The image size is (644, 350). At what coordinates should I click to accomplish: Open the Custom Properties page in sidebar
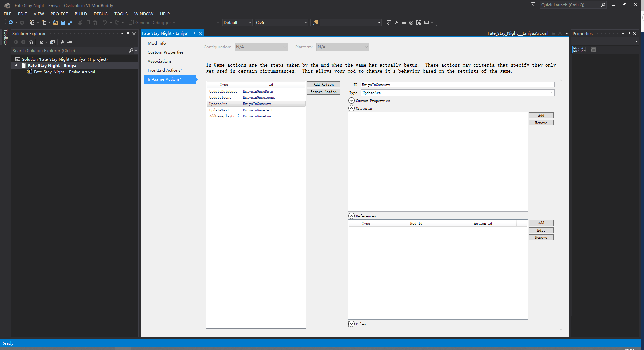[165, 52]
